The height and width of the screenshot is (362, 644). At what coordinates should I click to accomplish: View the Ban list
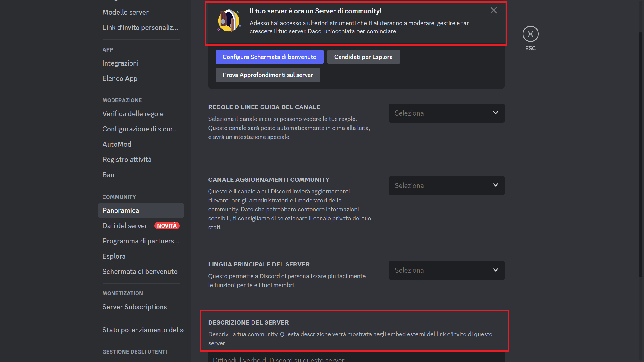(108, 175)
